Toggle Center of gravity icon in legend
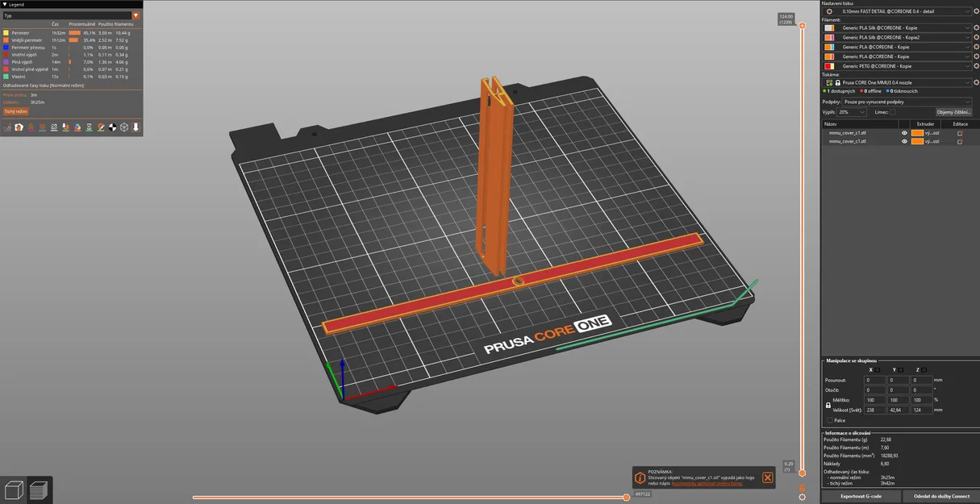 (112, 127)
